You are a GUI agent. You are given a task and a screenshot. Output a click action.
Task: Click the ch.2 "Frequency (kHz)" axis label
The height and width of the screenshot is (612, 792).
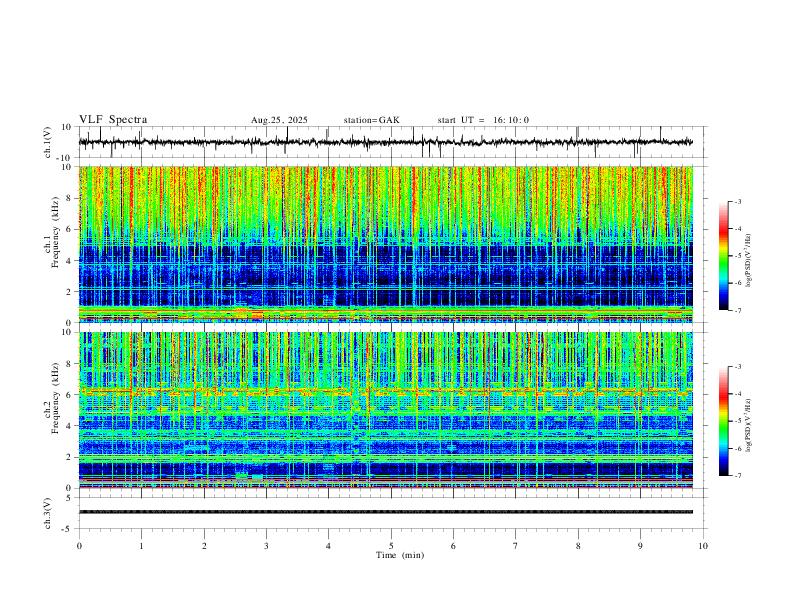(55, 398)
